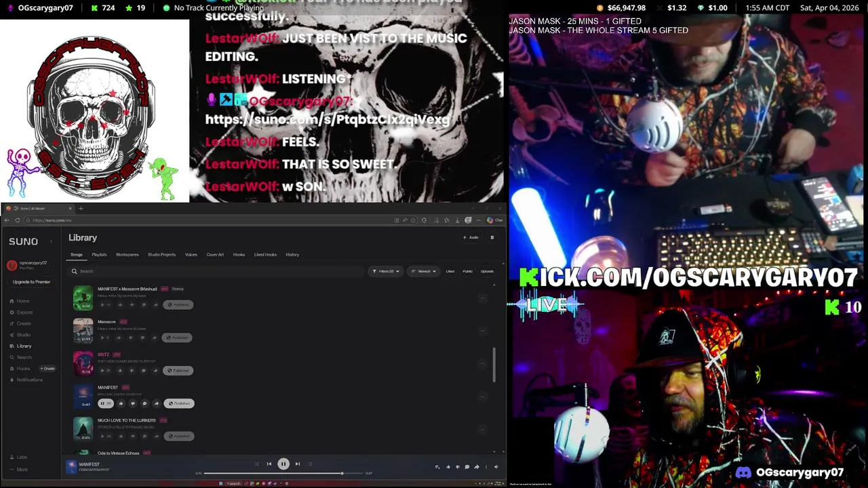The width and height of the screenshot is (868, 488).
Task: Share the 8BITZ song
Action: (155, 371)
